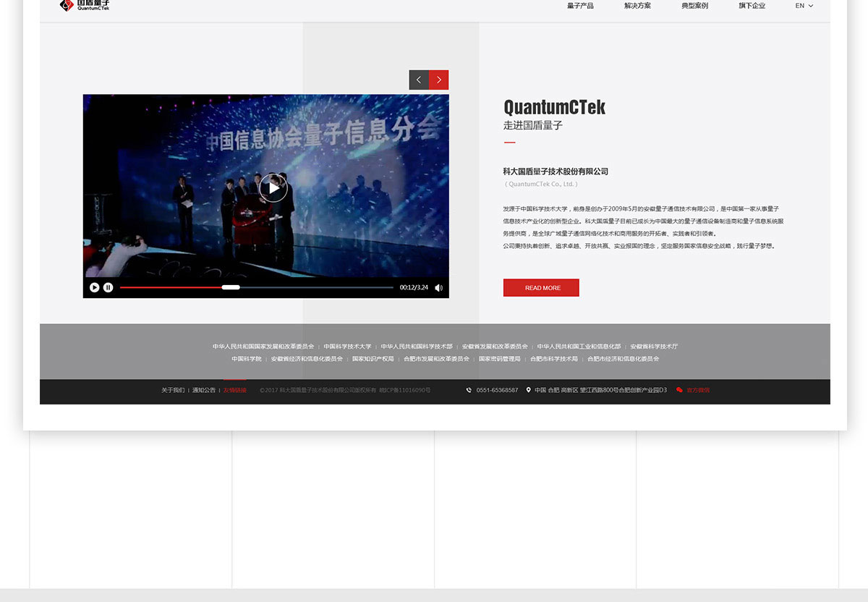Open the 关于我们 footer link
Image resolution: width=868 pixels, height=602 pixels.
pos(173,390)
